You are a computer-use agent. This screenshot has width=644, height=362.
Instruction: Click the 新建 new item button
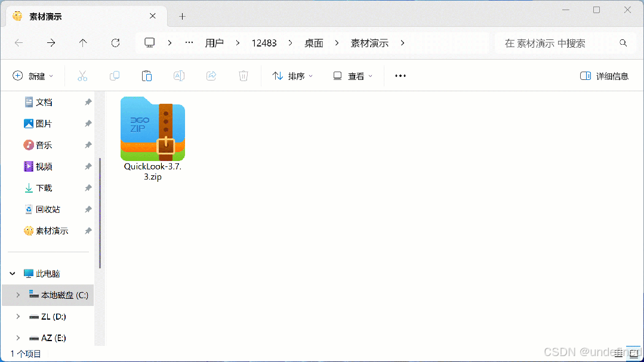[x=33, y=76]
